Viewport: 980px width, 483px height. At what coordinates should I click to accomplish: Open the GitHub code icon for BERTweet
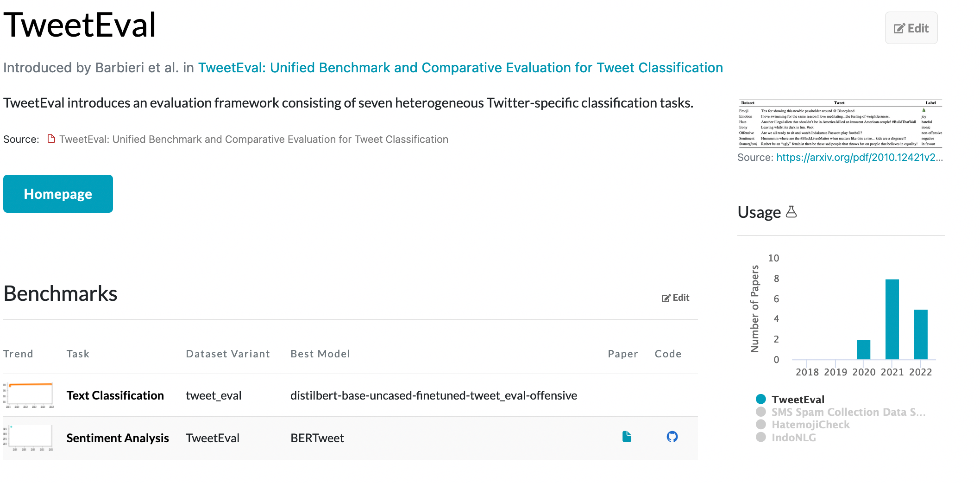pyautogui.click(x=672, y=437)
